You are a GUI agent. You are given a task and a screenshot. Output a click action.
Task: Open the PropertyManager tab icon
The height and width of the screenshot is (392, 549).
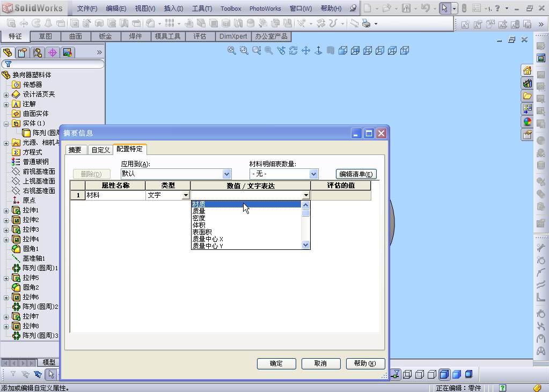click(x=23, y=53)
